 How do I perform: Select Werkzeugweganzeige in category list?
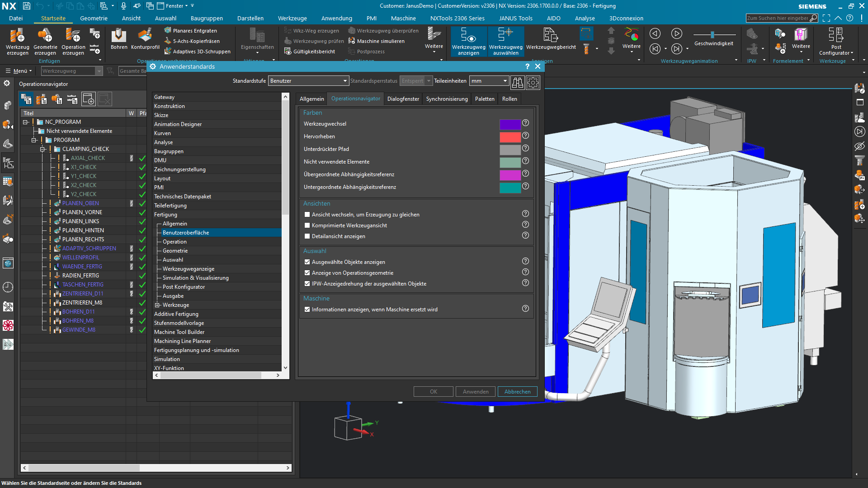189,269
